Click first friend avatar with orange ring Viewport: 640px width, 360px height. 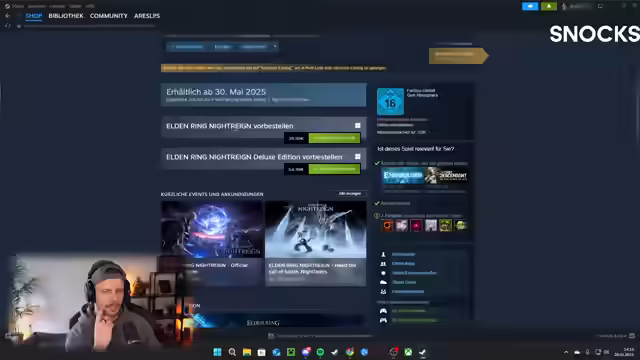[388, 225]
